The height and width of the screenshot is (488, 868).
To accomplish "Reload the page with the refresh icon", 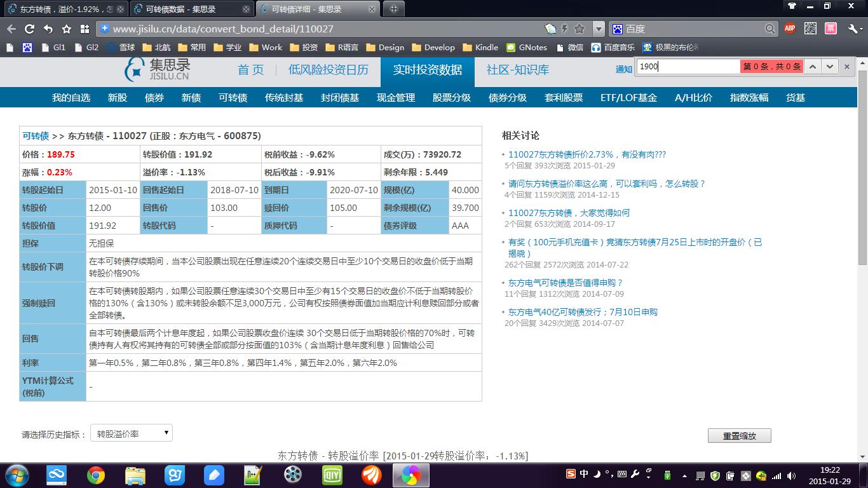I will [29, 29].
